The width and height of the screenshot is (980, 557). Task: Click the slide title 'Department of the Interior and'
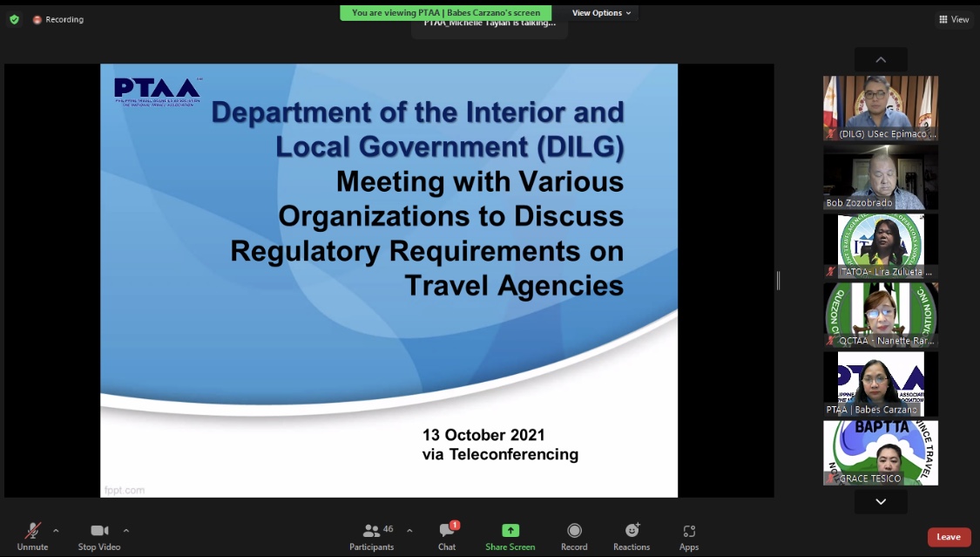(417, 112)
